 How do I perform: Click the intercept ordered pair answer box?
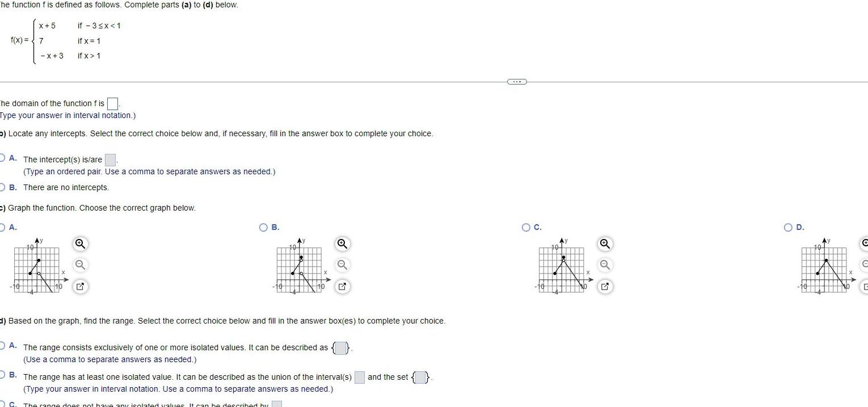point(110,160)
